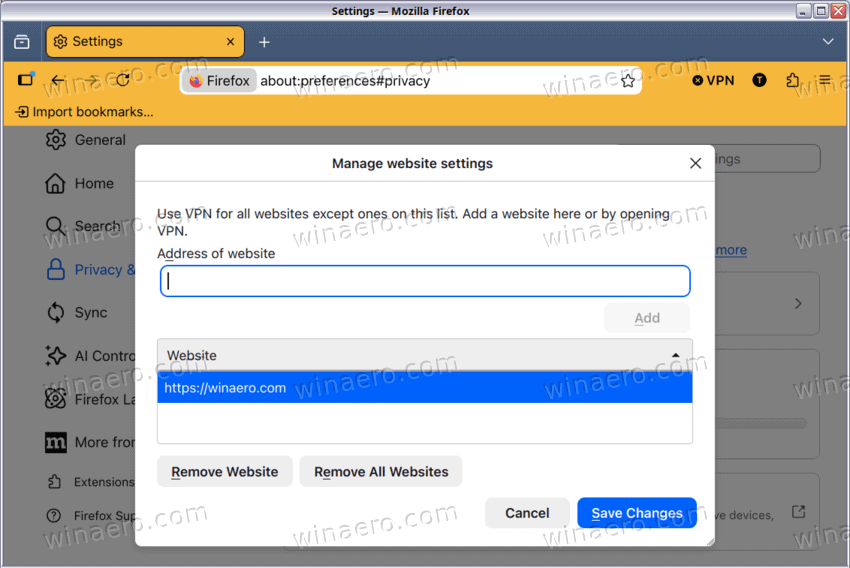This screenshot has width=850, height=568.
Task: Click the Add button in dialog
Action: (x=647, y=318)
